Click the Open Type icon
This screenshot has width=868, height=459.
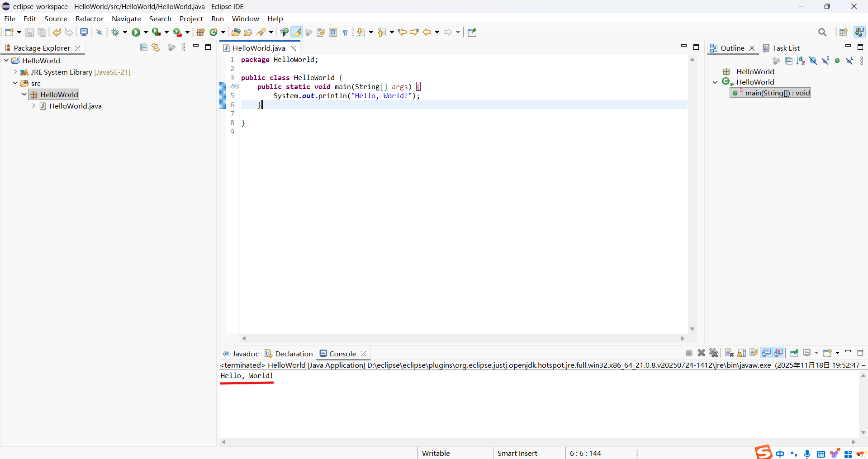point(236,32)
